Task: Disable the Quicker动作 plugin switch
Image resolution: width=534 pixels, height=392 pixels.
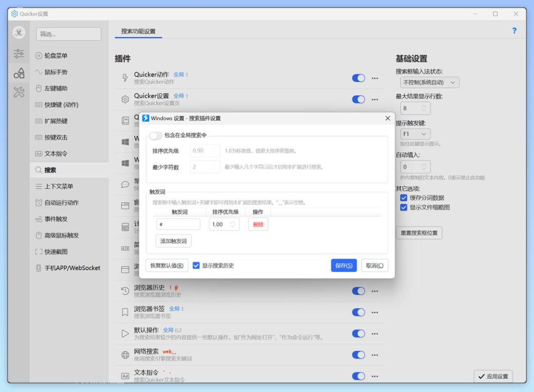Action: 358,78
